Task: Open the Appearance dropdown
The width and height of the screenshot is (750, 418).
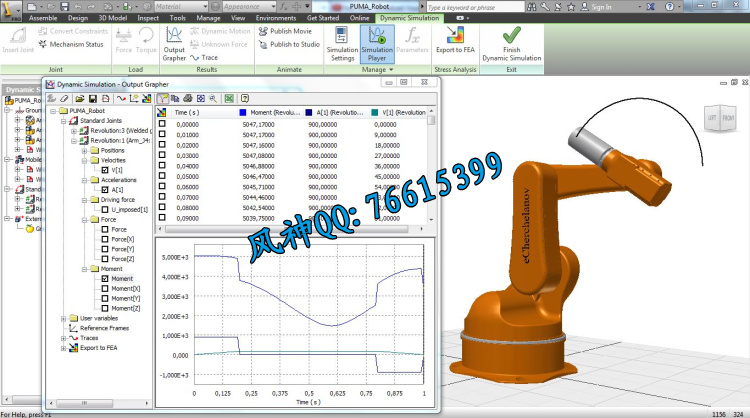Action: (x=274, y=7)
